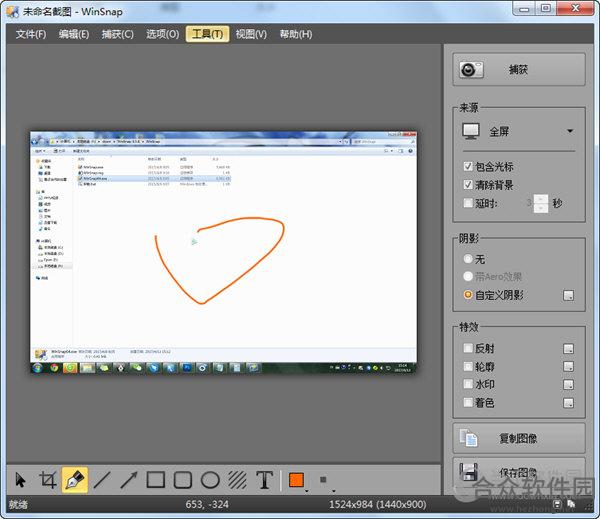Click the 就绪 ready status text
600x519 pixels.
pos(18,505)
